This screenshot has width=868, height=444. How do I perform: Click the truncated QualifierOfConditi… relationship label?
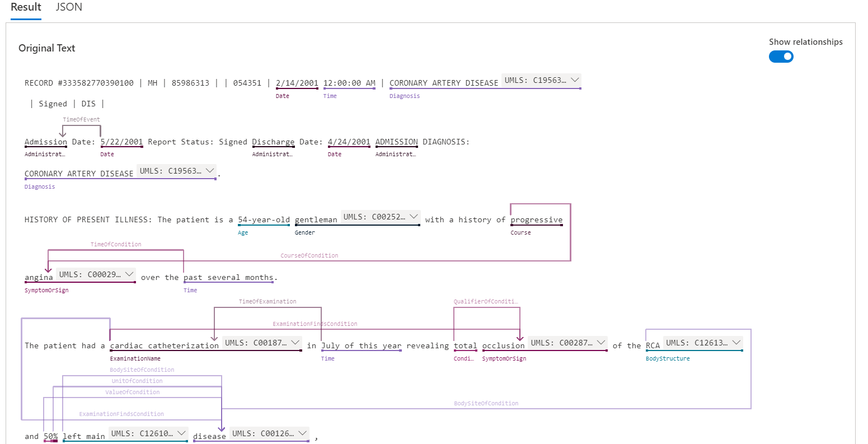point(486,302)
